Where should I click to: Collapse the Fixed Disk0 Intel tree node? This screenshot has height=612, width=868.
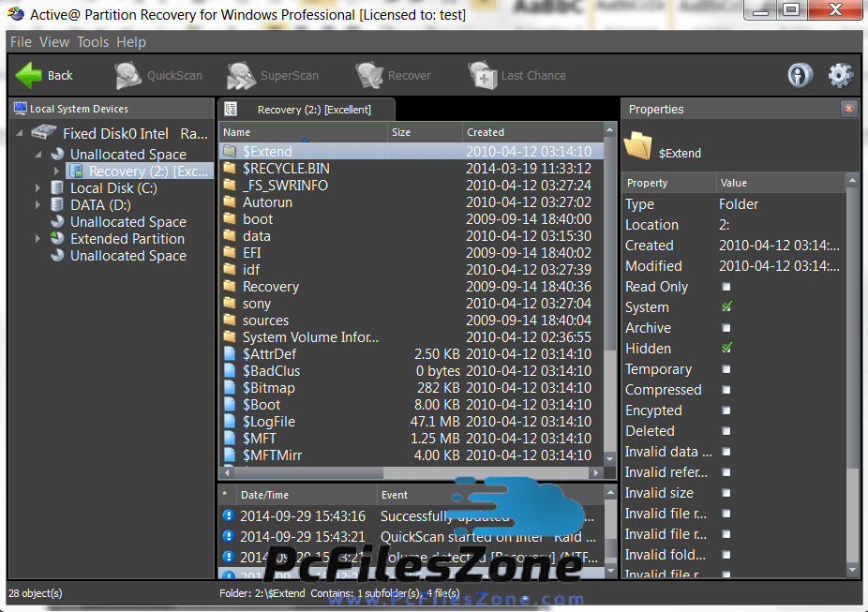[21, 133]
